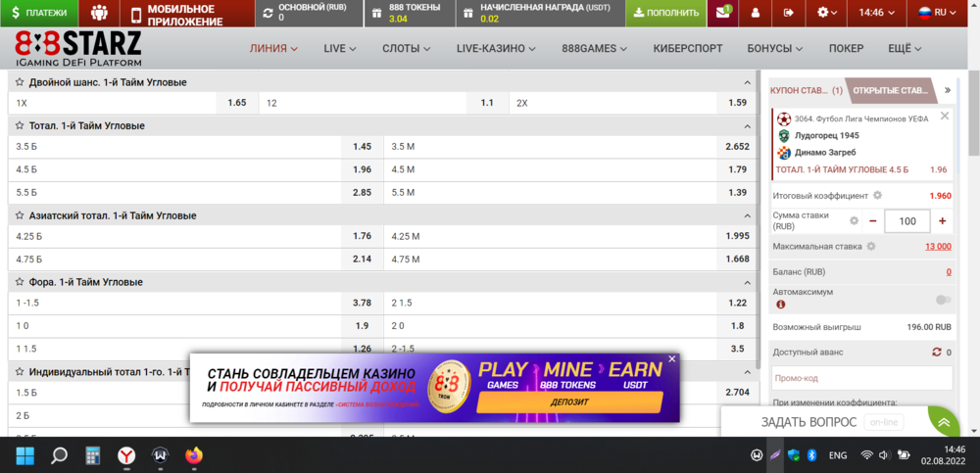Image resolution: width=980 pixels, height=473 pixels.
Task: Open the LIVE-Казино menu
Action: (x=496, y=48)
